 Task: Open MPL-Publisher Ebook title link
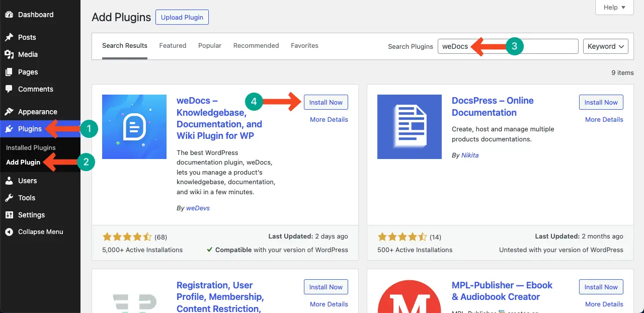(502, 291)
